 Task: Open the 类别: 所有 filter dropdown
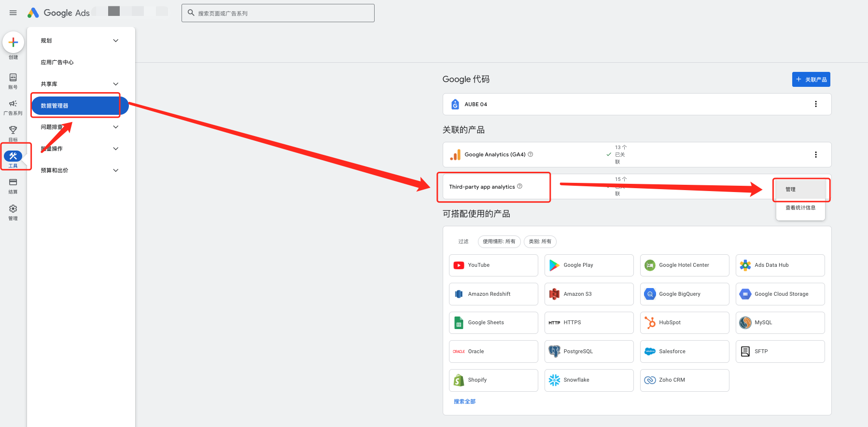pyautogui.click(x=540, y=241)
